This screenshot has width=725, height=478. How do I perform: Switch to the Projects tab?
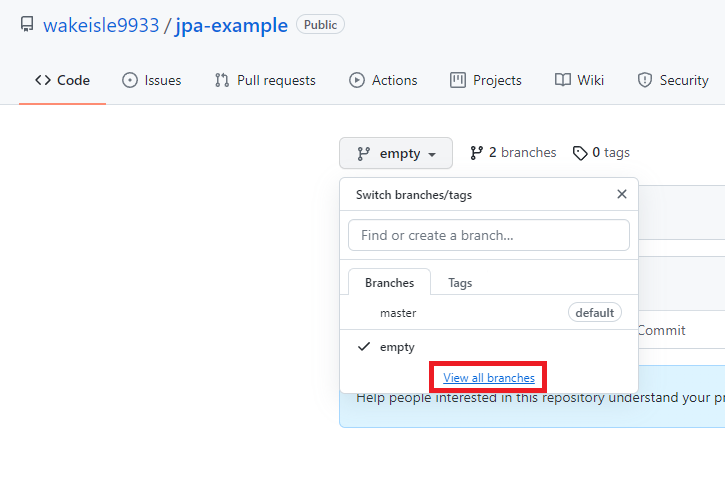pos(485,80)
